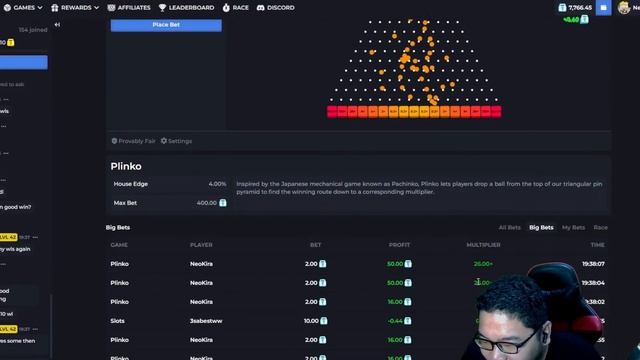The height and width of the screenshot is (360, 640).
Task: Click the rightmost red multiplier bucket
Action: coord(496,111)
